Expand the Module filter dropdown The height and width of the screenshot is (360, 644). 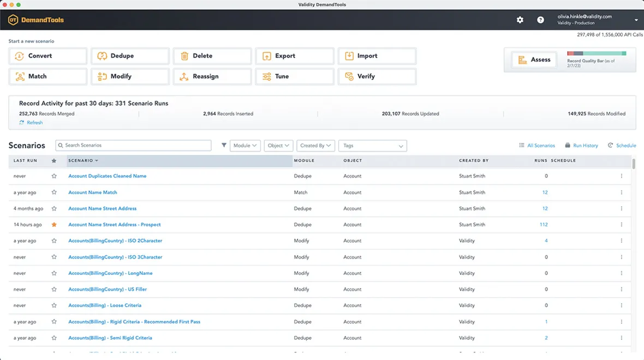tap(245, 146)
